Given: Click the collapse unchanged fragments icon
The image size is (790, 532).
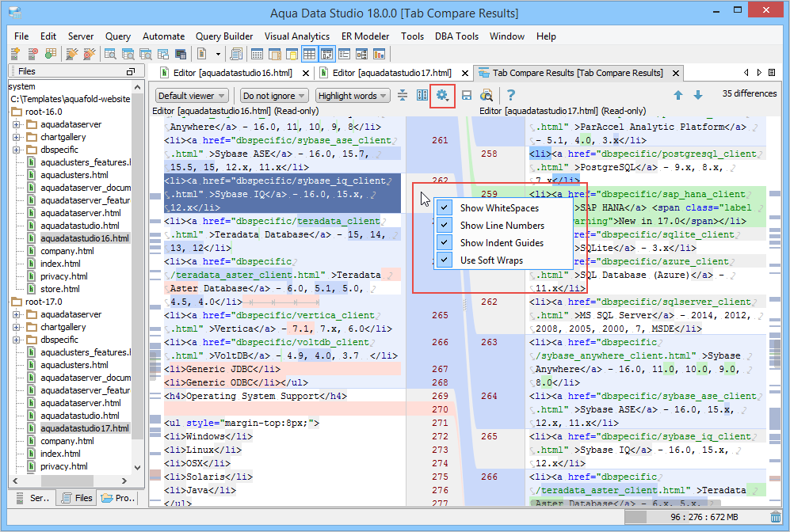Looking at the screenshot, I should point(403,96).
